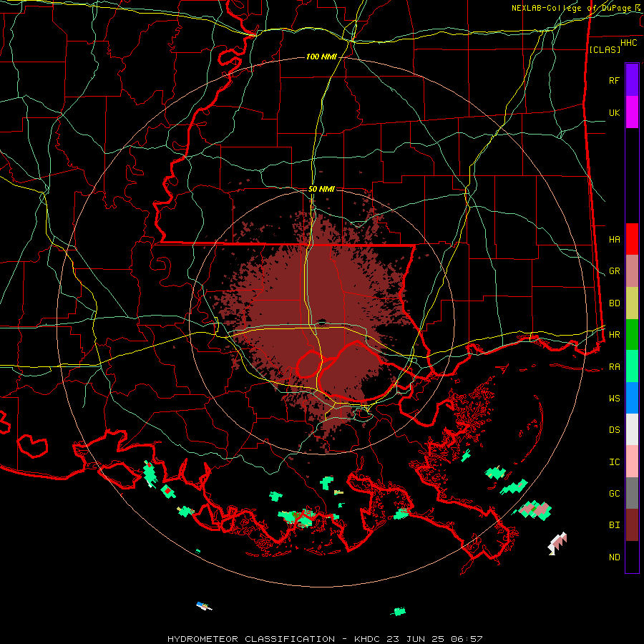This screenshot has width=644, height=644.
Task: Click the HR heavy rain green swatch
Action: click(632, 335)
